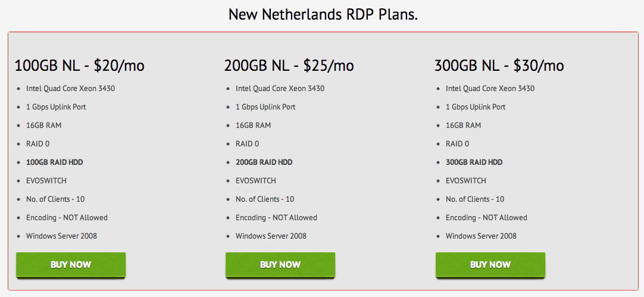Click "Windows Server 2008" in the $25 plan
The height and width of the screenshot is (297, 644).
click(271, 236)
